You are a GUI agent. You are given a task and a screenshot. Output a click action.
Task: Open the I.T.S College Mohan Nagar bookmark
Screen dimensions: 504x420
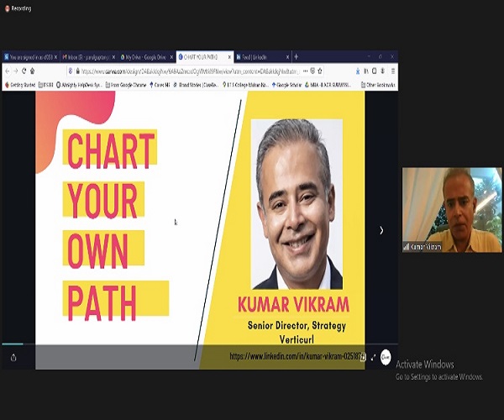coord(245,85)
